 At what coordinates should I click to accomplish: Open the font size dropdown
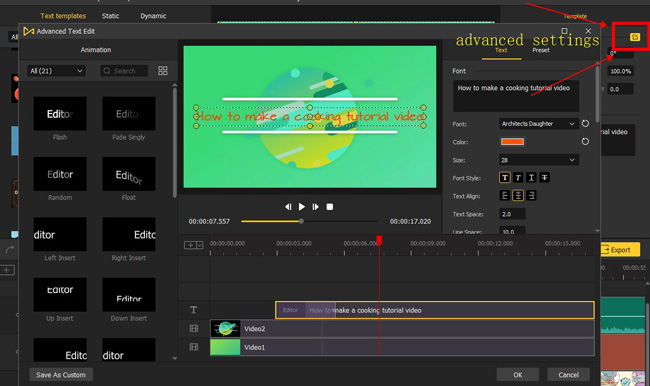click(538, 160)
